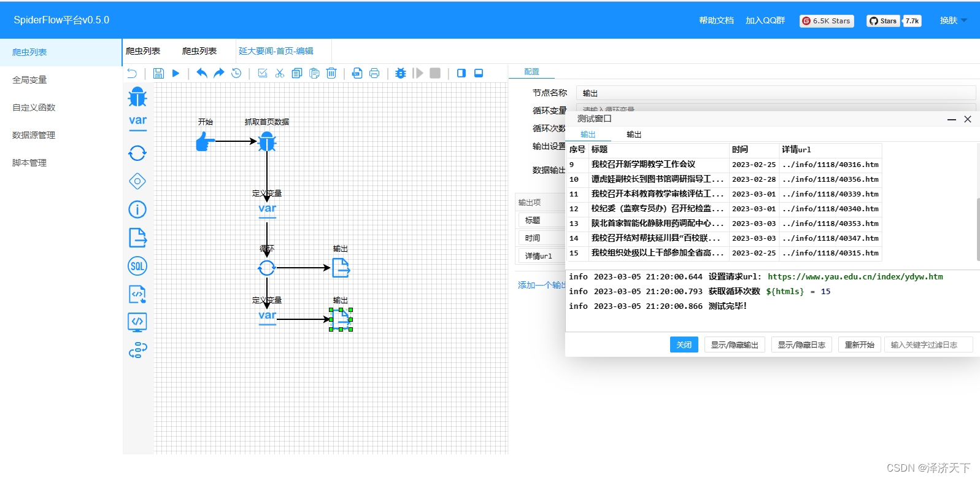Select the info comment node in palette
Viewport: 980px width, 479px height.
[137, 209]
